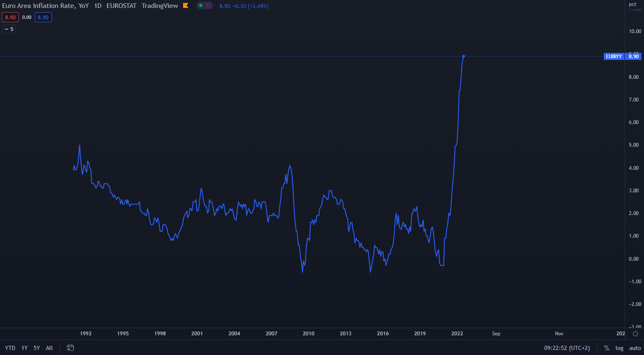Select the YTD date range
The width and height of the screenshot is (644, 355).
coord(10,348)
